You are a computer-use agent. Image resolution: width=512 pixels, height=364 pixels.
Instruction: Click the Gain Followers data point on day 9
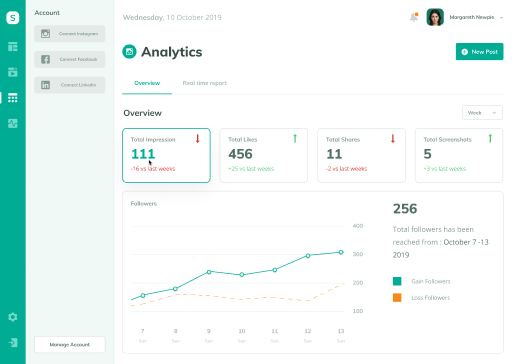(209, 272)
